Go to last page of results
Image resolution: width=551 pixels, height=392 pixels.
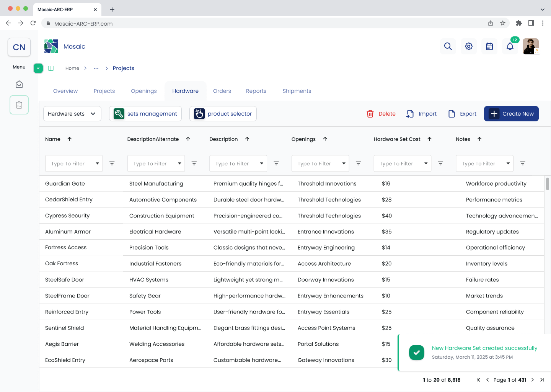(542, 380)
